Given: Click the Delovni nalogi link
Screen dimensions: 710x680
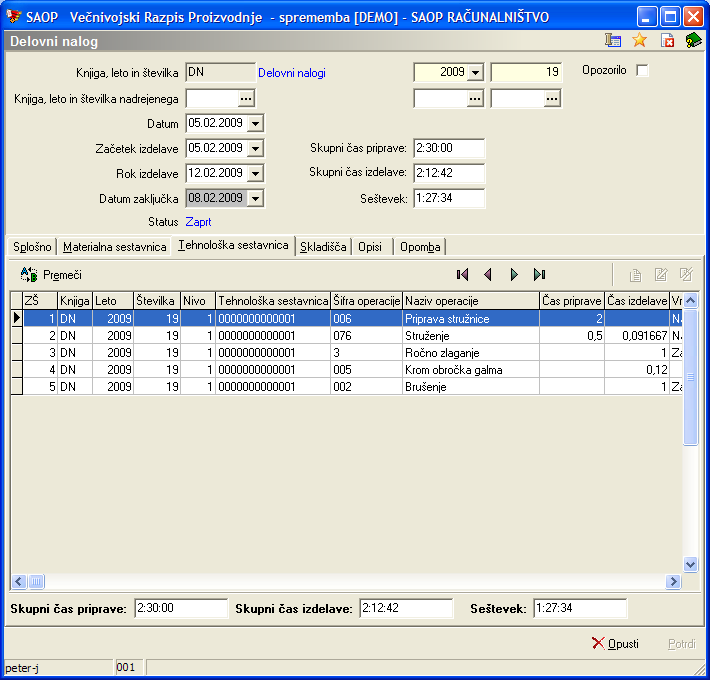Looking at the screenshot, I should pyautogui.click(x=292, y=73).
